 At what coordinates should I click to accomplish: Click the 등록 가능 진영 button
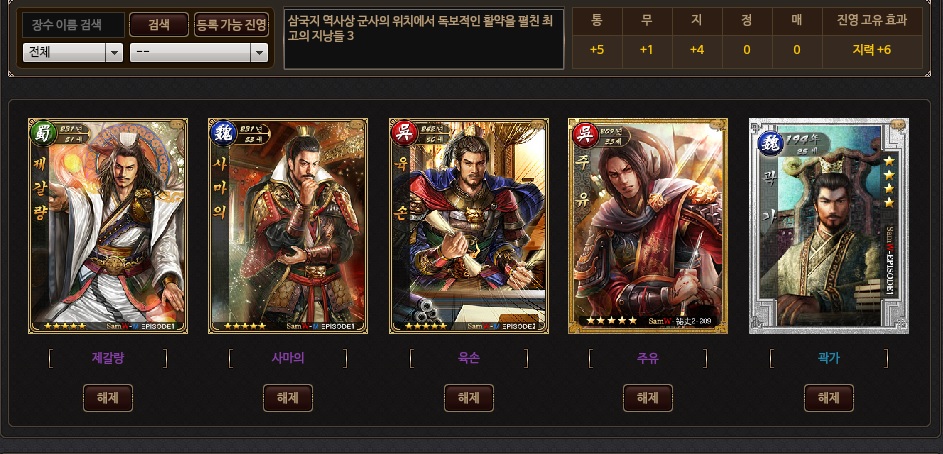point(232,25)
